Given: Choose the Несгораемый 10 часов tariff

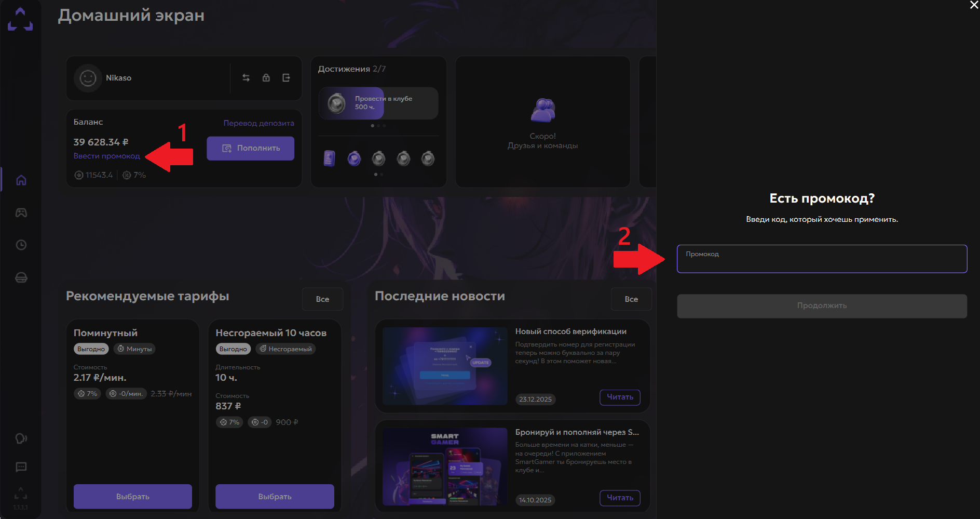Looking at the screenshot, I should point(275,497).
